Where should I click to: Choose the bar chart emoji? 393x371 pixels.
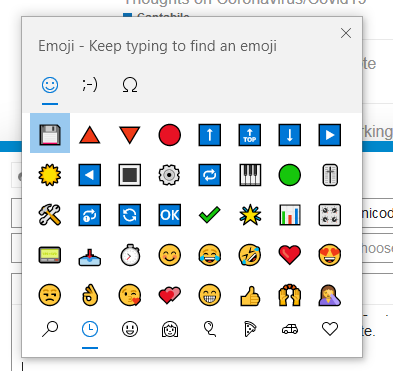coord(290,215)
